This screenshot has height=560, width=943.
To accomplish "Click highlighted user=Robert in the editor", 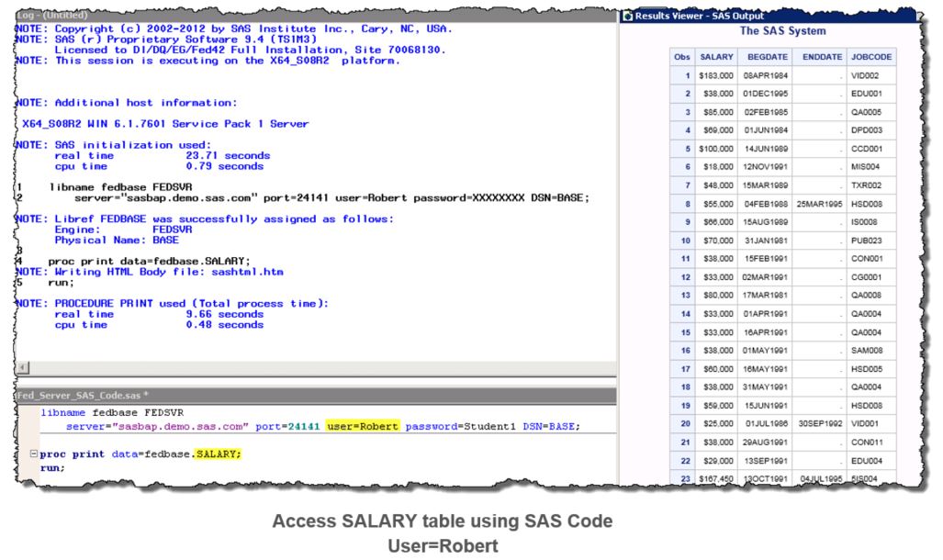I will click(362, 427).
